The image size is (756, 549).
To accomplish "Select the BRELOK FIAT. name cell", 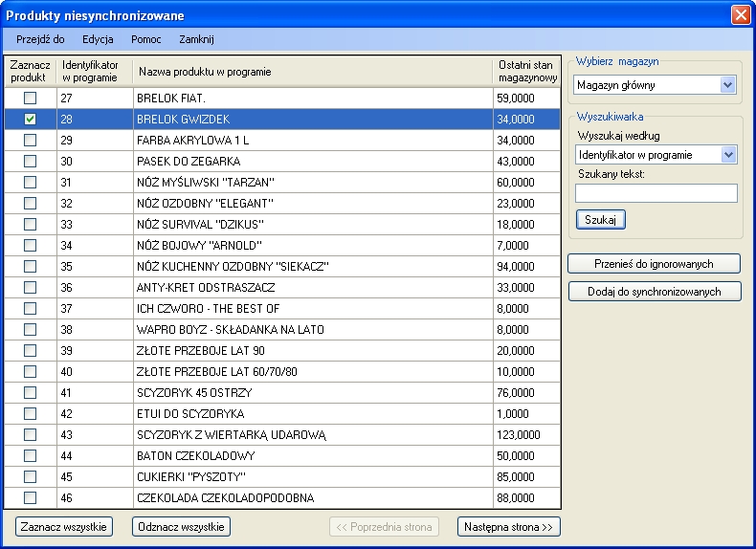I will tap(313, 99).
